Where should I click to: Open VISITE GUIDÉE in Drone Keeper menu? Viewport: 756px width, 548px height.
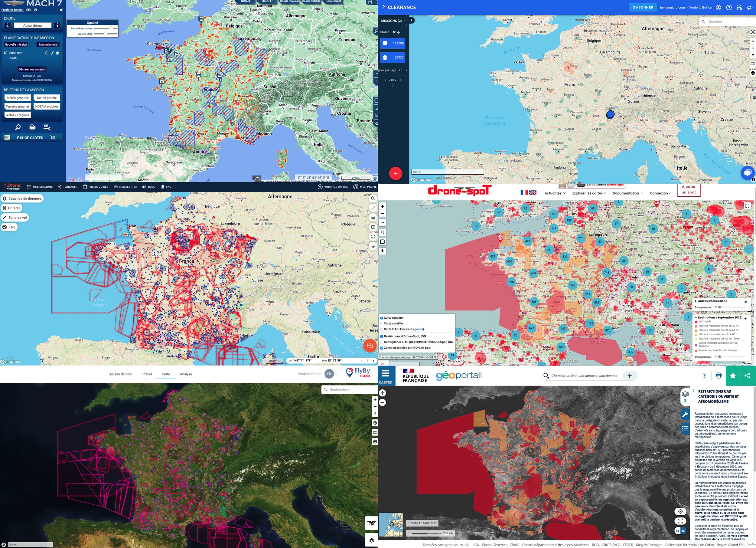pyautogui.click(x=95, y=187)
